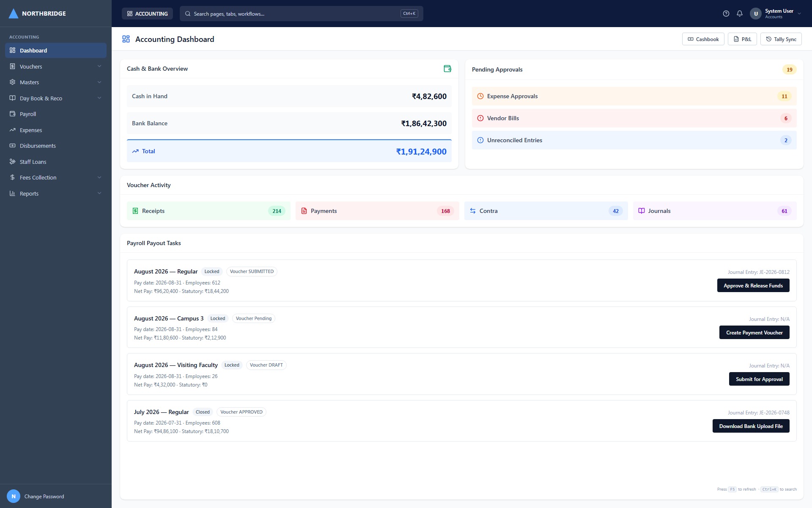
Task: Open Cashbook from the header
Action: (703, 39)
